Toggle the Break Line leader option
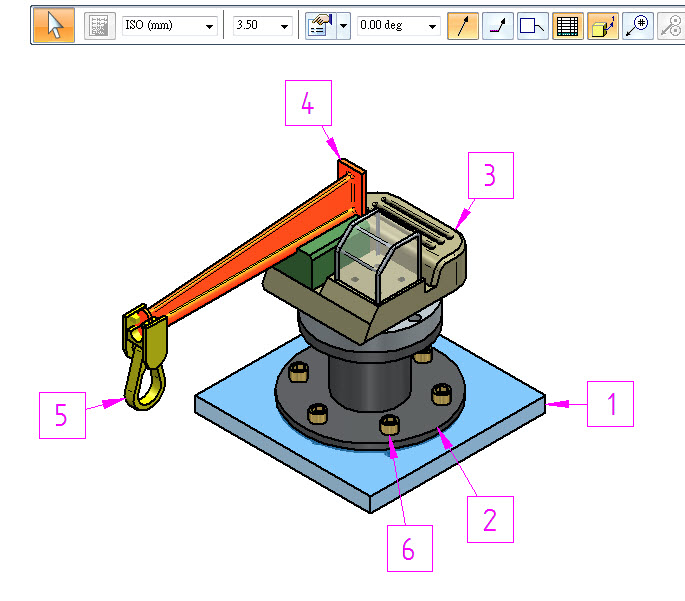The height and width of the screenshot is (601, 685). coord(498,26)
